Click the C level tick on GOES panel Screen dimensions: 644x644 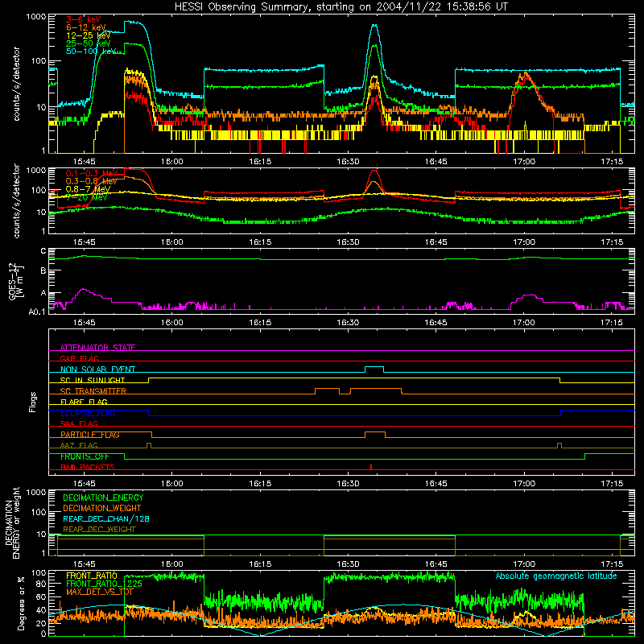point(43,251)
